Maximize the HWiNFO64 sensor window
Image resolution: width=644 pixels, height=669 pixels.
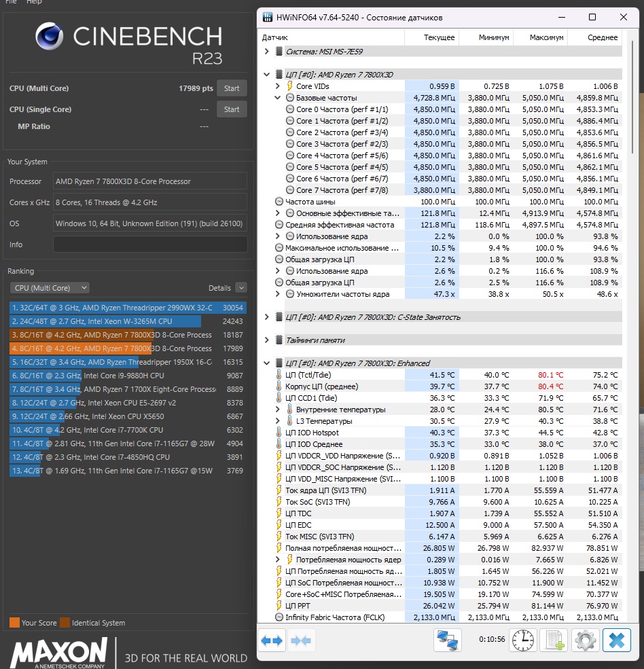[592, 17]
